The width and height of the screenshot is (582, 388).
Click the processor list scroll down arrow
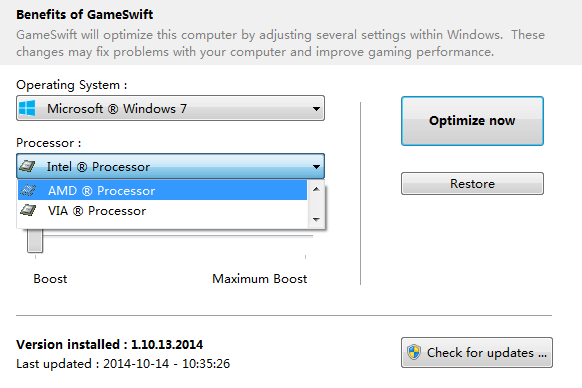316,219
